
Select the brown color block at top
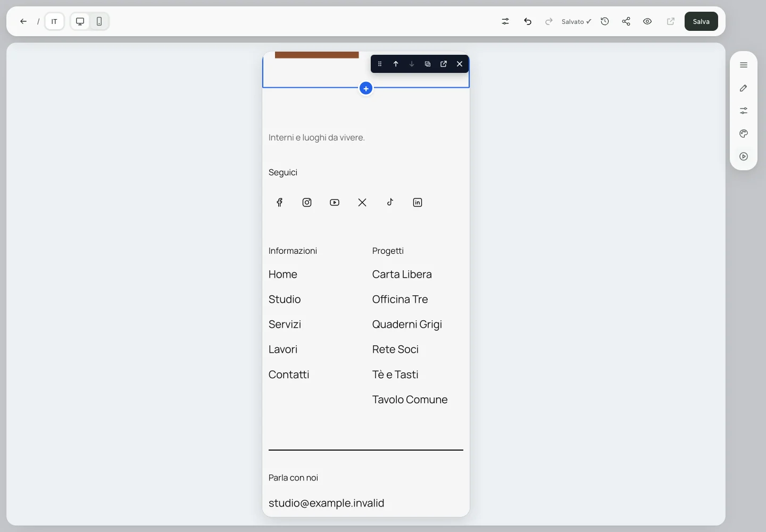pos(317,55)
